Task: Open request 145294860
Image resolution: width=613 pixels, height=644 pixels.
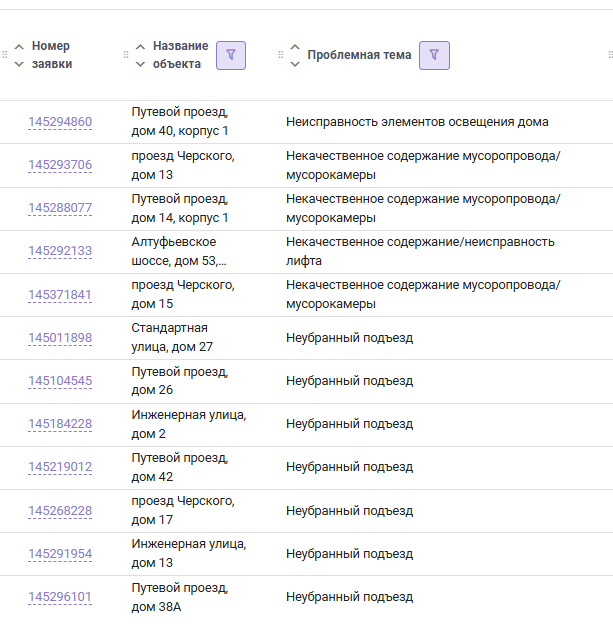Action: [60, 122]
